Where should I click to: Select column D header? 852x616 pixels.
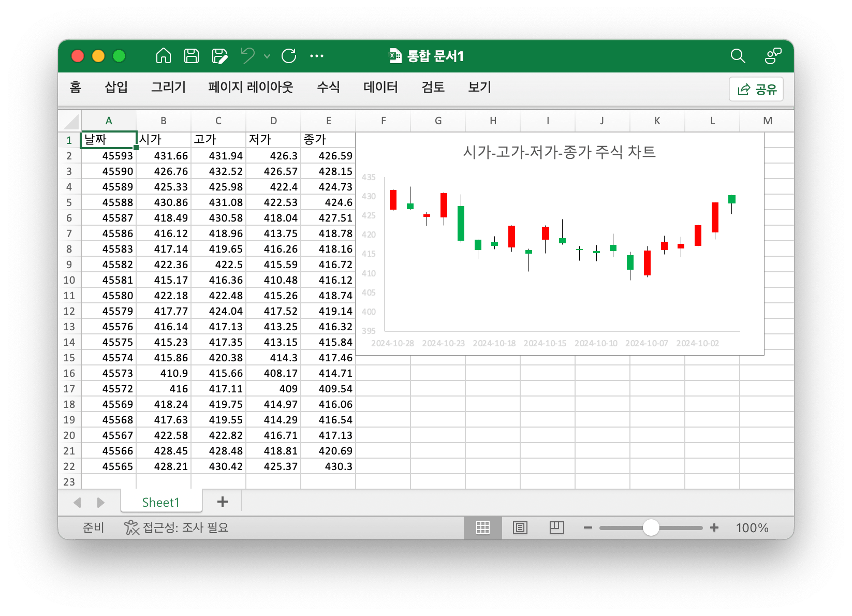(x=273, y=121)
